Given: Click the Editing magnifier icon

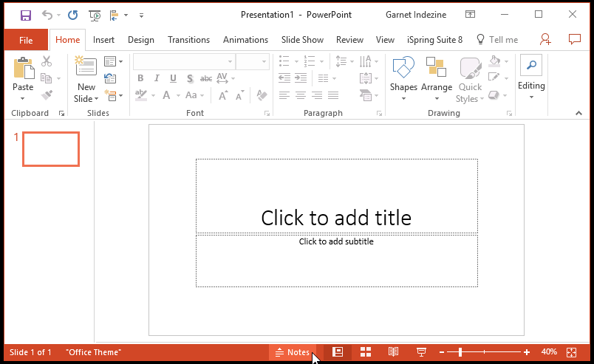Looking at the screenshot, I should 531,65.
